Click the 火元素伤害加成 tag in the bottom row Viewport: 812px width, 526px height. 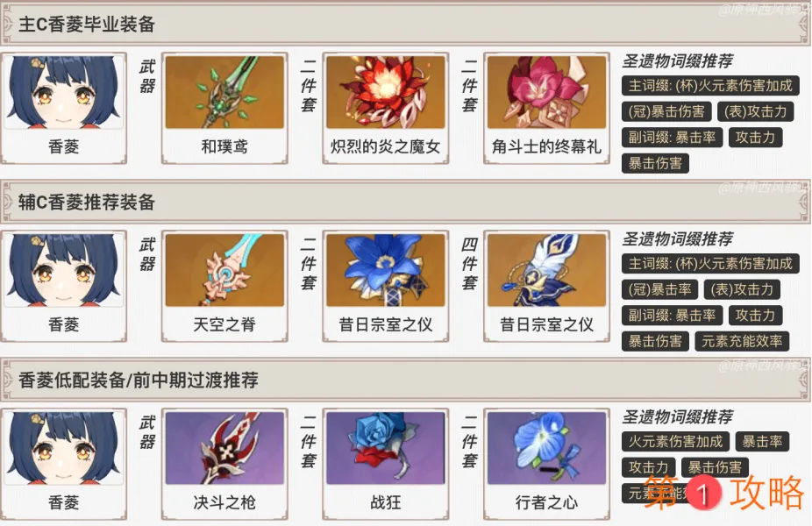[675, 442]
